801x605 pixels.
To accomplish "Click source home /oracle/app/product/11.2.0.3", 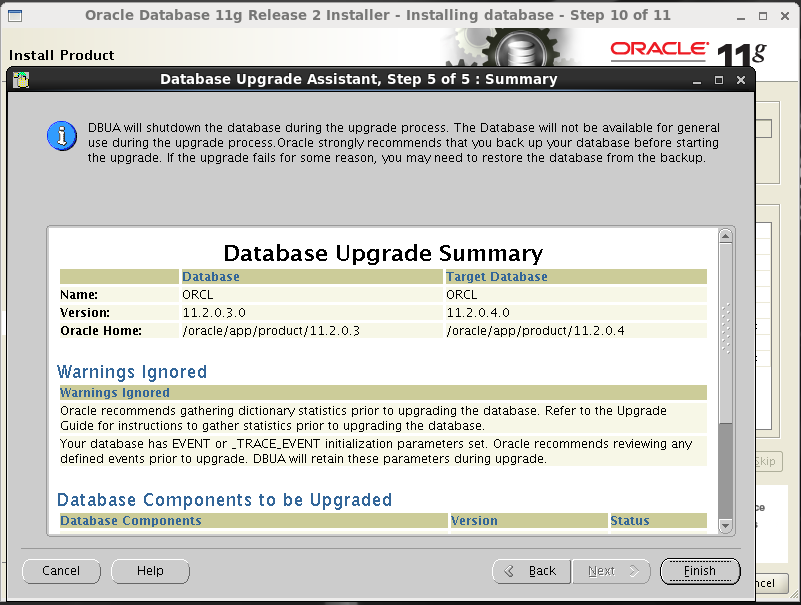I will (x=271, y=331).
